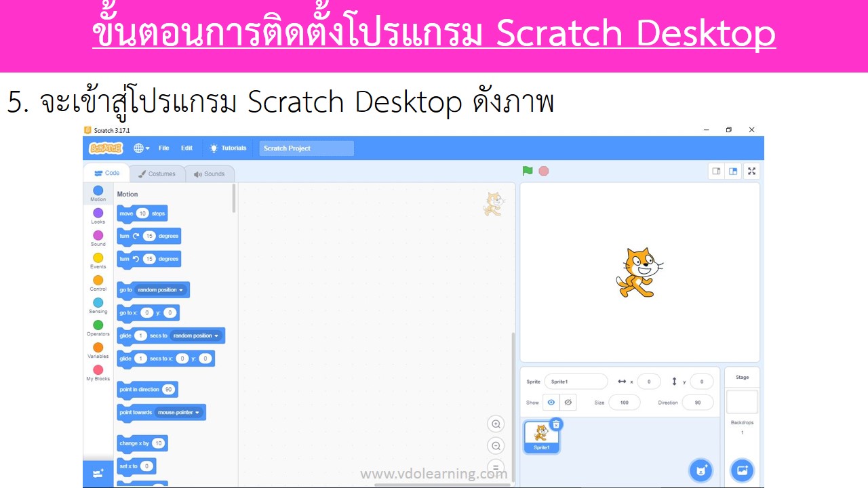
Task: Open the language globe dropdown
Action: pyautogui.click(x=141, y=148)
